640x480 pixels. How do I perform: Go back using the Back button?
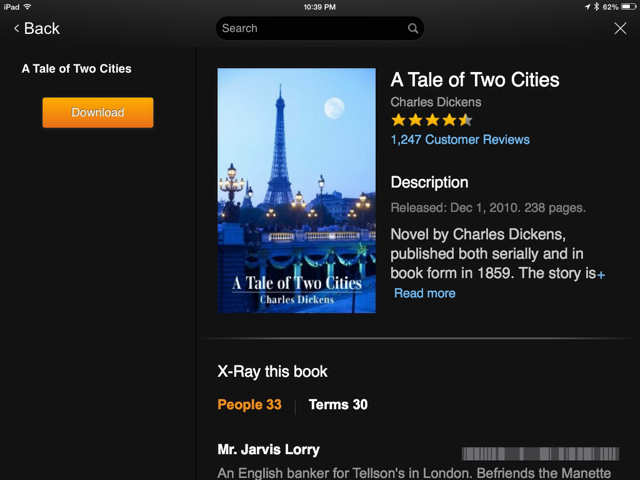(x=37, y=29)
